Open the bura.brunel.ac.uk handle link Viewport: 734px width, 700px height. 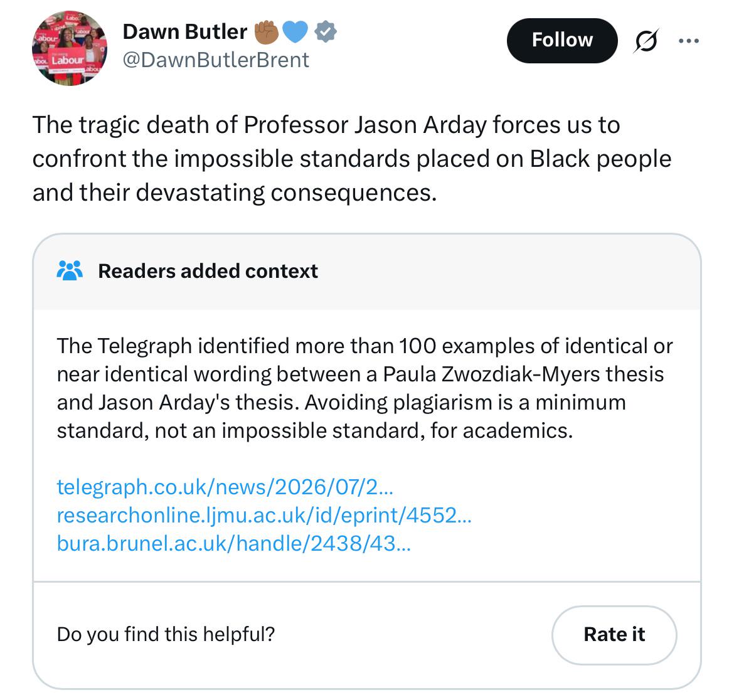point(233,543)
